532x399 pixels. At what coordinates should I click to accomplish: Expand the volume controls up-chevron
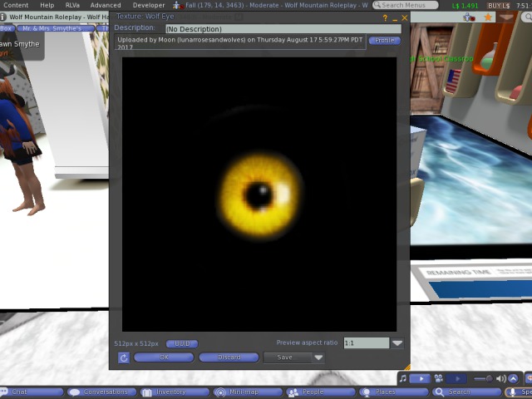[x=513, y=379]
